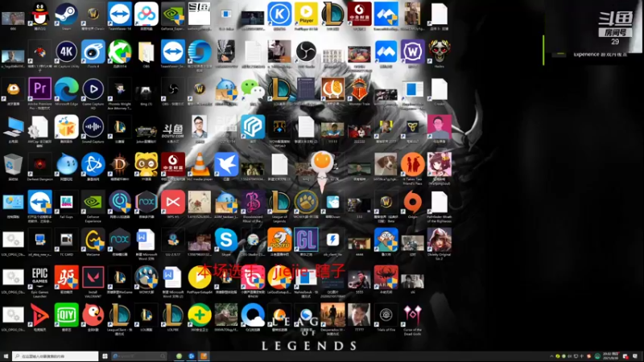
Task: Open the Divinity Original Sin 2 shortcut
Action: pos(439,240)
